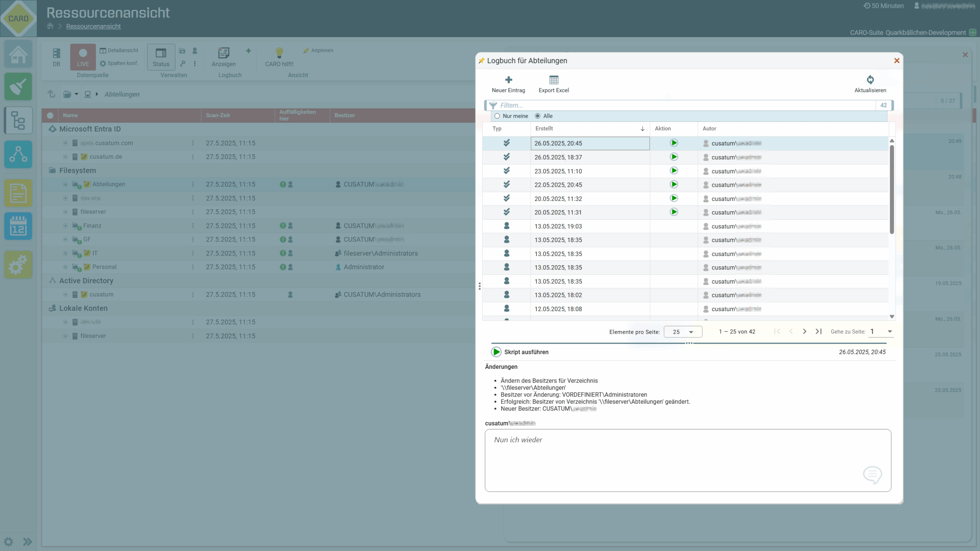Viewport: 980px width, 551px height.
Task: Select the Nur meine radio button
Action: 497,116
